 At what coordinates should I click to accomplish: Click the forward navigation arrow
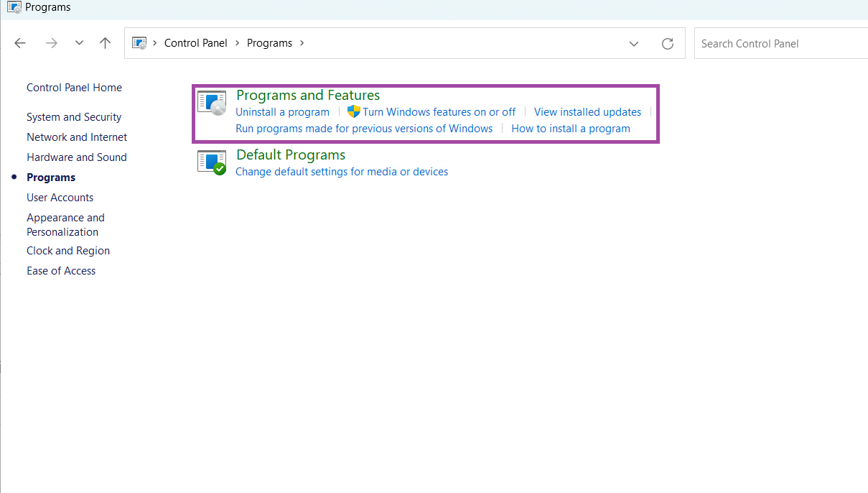click(x=52, y=43)
